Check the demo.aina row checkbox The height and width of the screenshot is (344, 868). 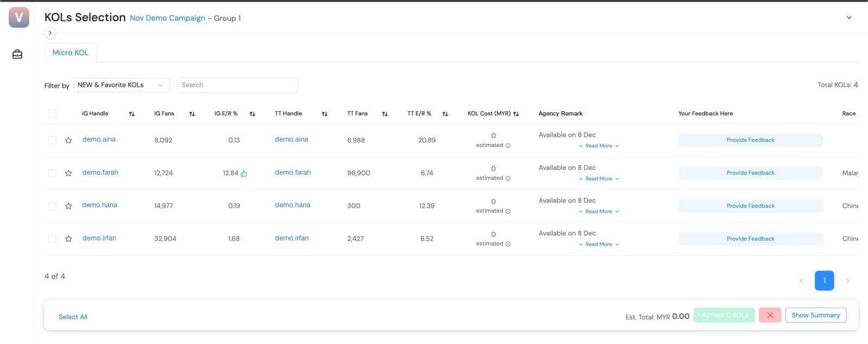pos(52,140)
